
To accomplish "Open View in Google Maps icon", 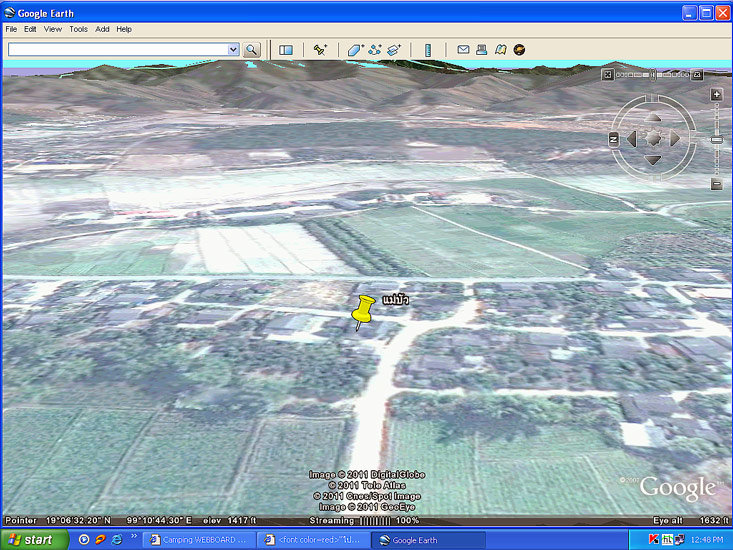I will tap(500, 49).
